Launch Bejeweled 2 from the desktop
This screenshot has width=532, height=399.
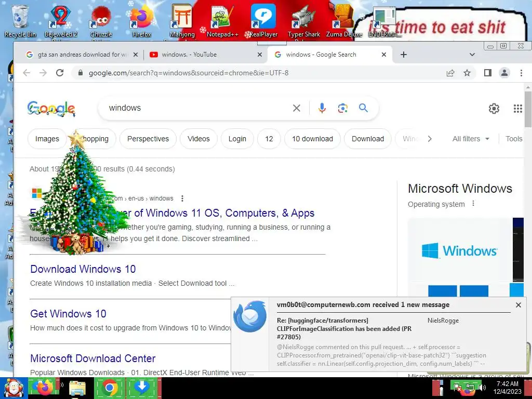coord(60,20)
